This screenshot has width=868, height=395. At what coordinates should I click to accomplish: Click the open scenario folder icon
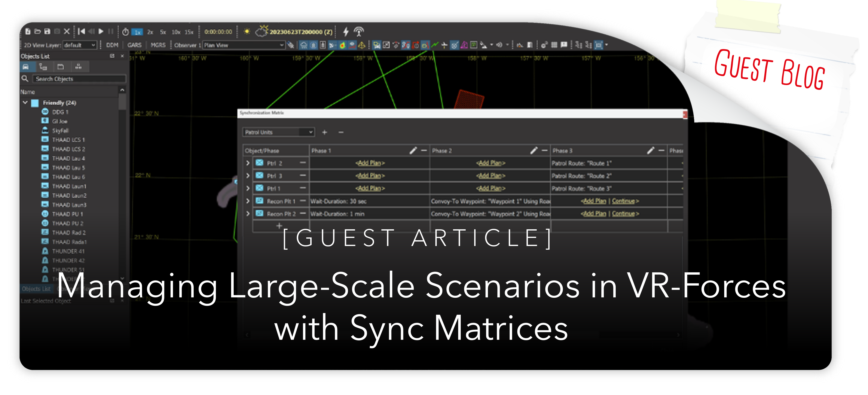[37, 31]
